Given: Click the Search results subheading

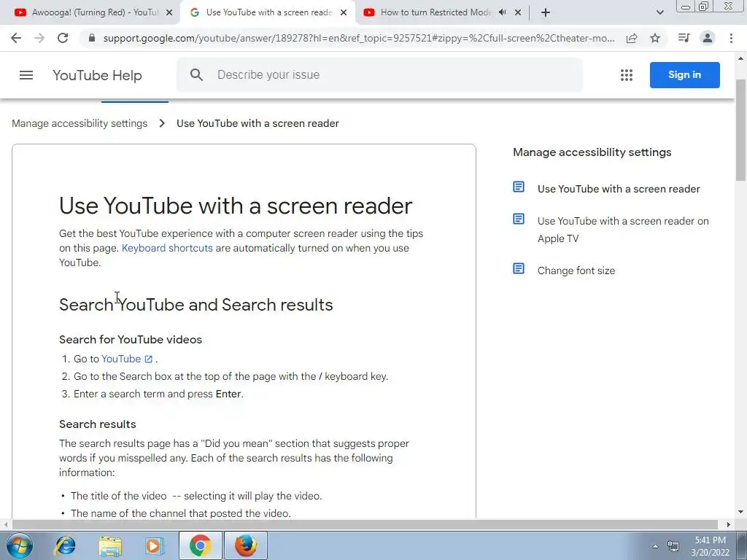Looking at the screenshot, I should tap(98, 424).
